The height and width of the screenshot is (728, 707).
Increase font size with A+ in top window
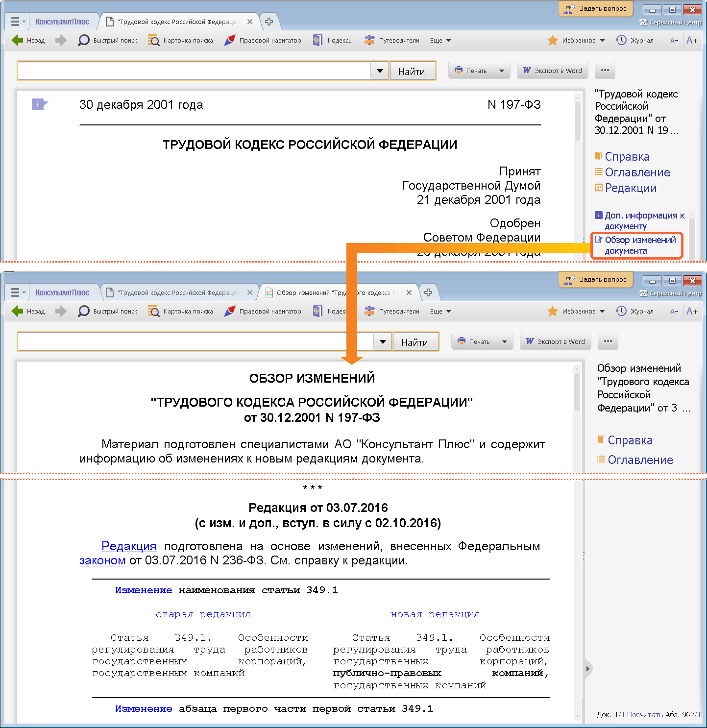(692, 40)
